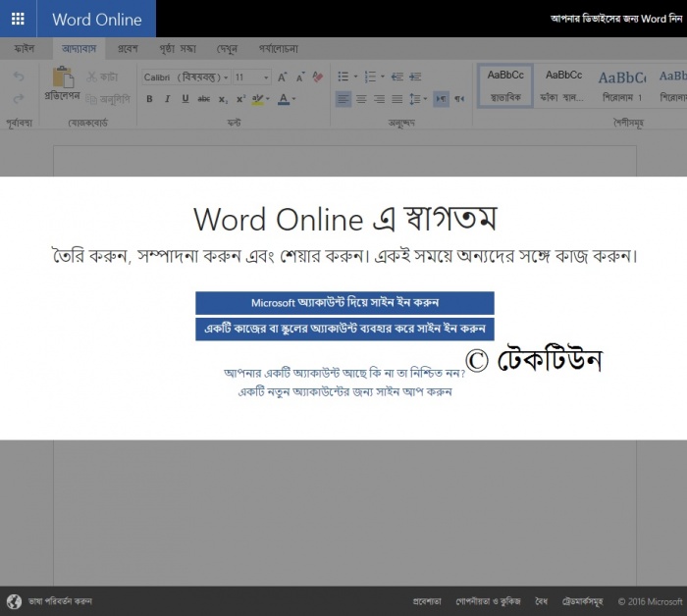
Task: Select Align Left
Action: pos(343,99)
